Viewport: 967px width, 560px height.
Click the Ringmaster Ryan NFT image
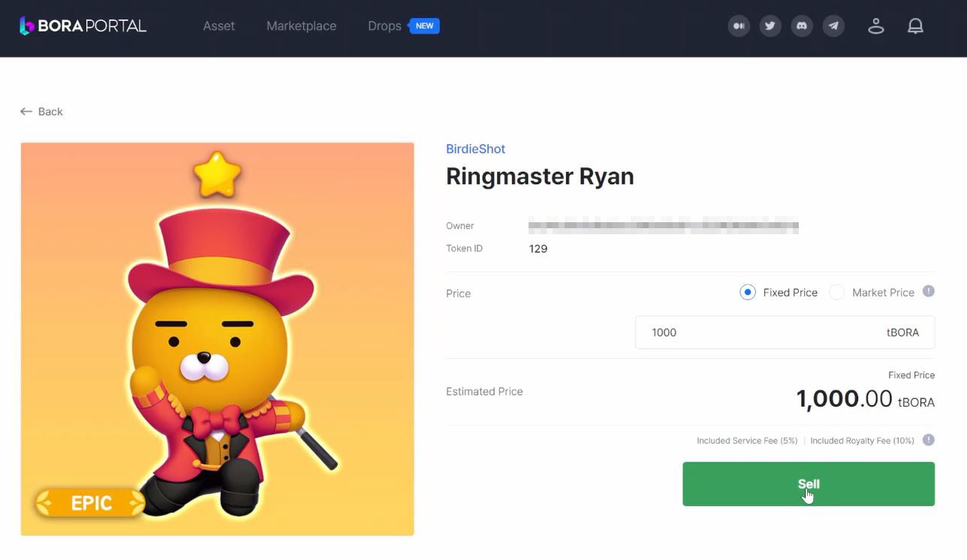point(218,339)
